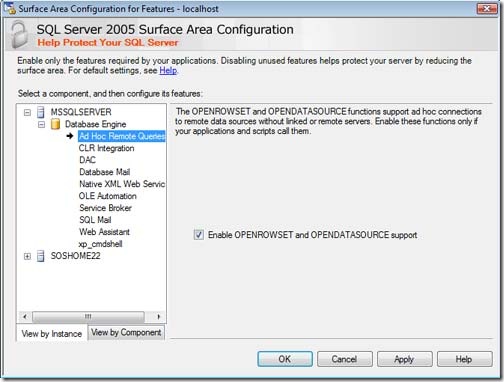The width and height of the screenshot is (504, 382).
Task: Select SQL Mail feature
Action: tap(95, 220)
